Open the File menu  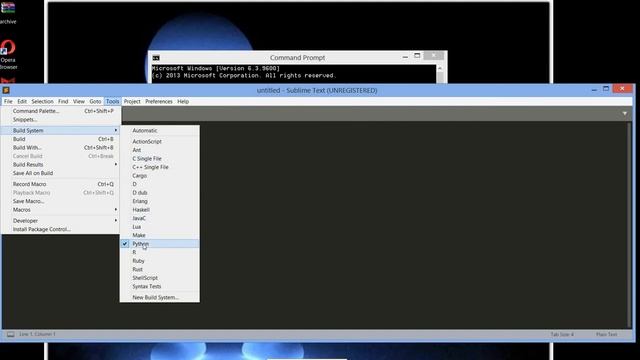pyautogui.click(x=8, y=101)
